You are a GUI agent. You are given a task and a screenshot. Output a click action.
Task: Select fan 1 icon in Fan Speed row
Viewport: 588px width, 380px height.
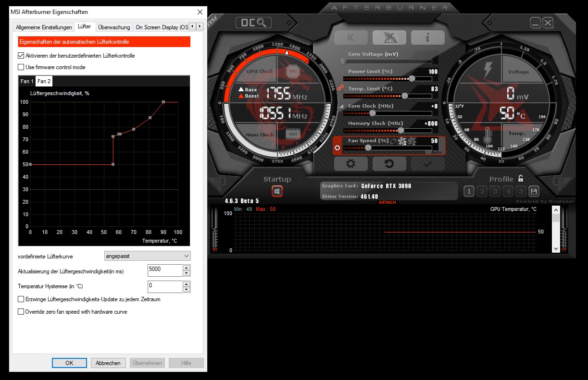pyautogui.click(x=402, y=142)
